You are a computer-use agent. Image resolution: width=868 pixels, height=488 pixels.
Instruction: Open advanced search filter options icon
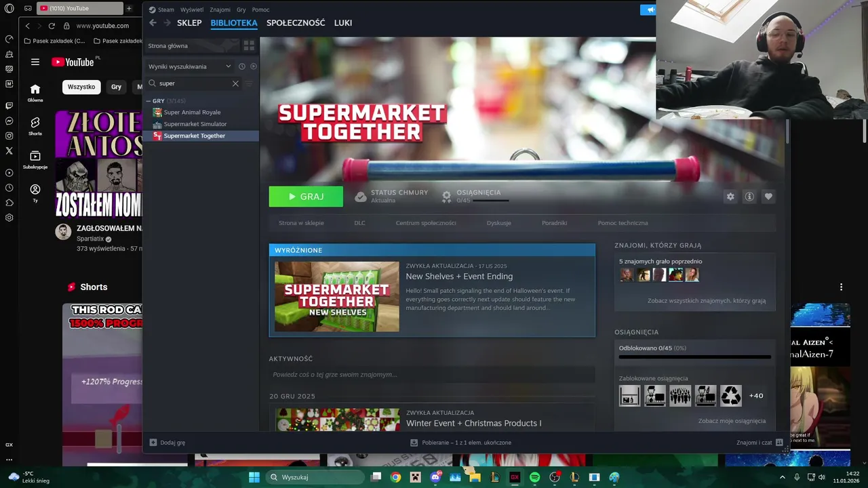pos(249,83)
